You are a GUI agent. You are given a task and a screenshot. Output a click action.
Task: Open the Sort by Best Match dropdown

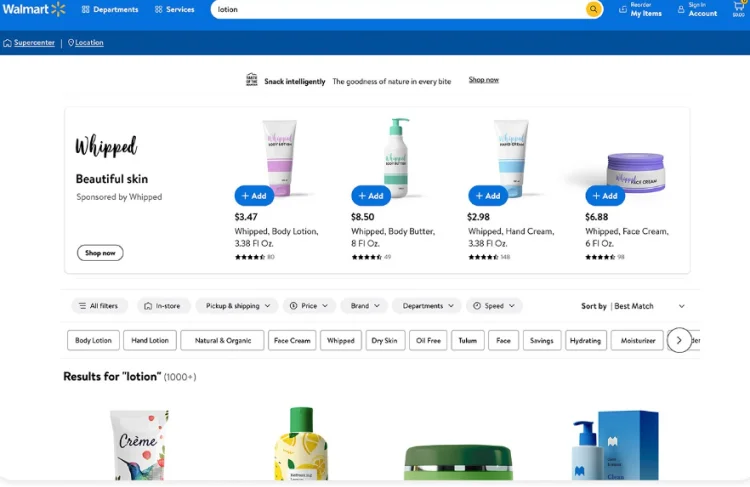tap(633, 306)
